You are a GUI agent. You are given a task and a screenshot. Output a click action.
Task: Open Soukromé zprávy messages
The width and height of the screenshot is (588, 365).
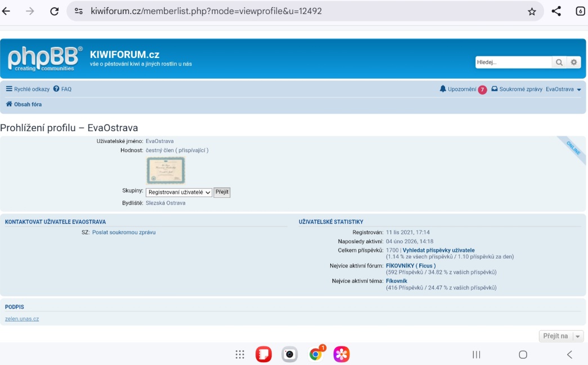point(520,89)
